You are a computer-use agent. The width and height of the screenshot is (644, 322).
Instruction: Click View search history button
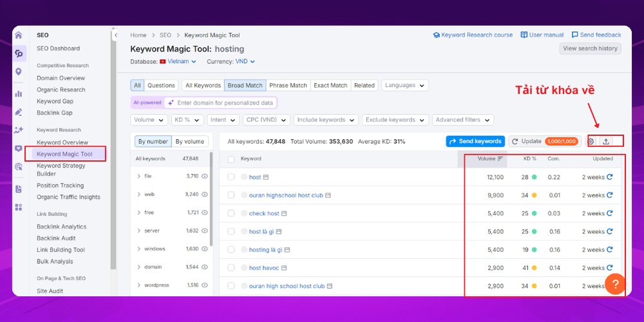click(590, 48)
